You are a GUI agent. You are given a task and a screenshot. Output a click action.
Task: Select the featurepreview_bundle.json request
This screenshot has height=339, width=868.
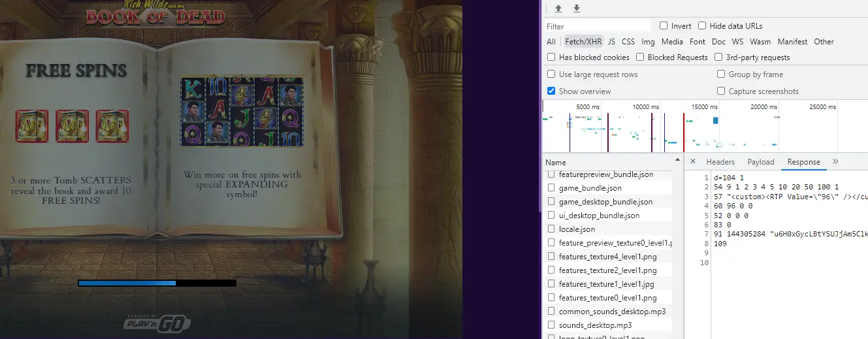(608, 174)
